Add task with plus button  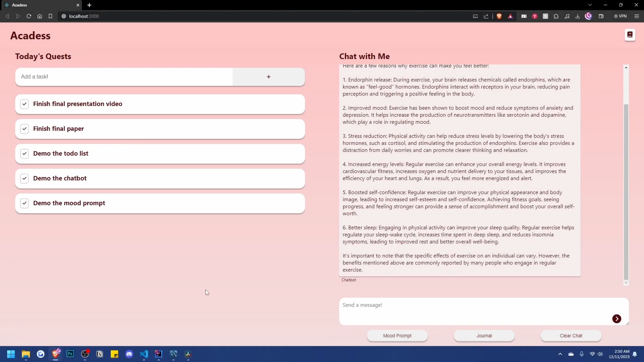(x=269, y=77)
